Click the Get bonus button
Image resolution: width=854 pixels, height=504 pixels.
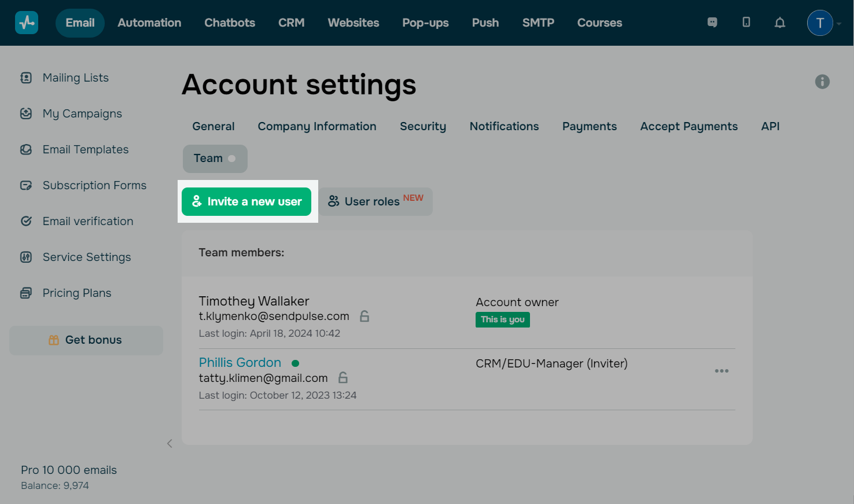point(86,340)
